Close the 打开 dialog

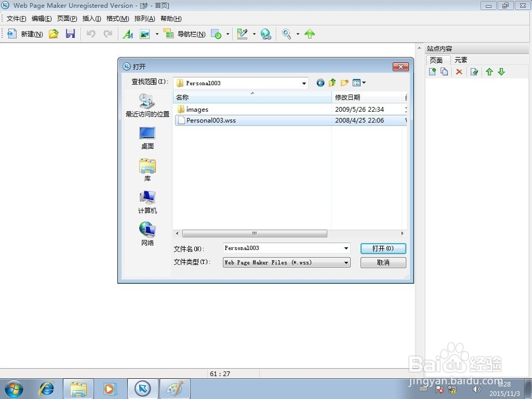[401, 66]
